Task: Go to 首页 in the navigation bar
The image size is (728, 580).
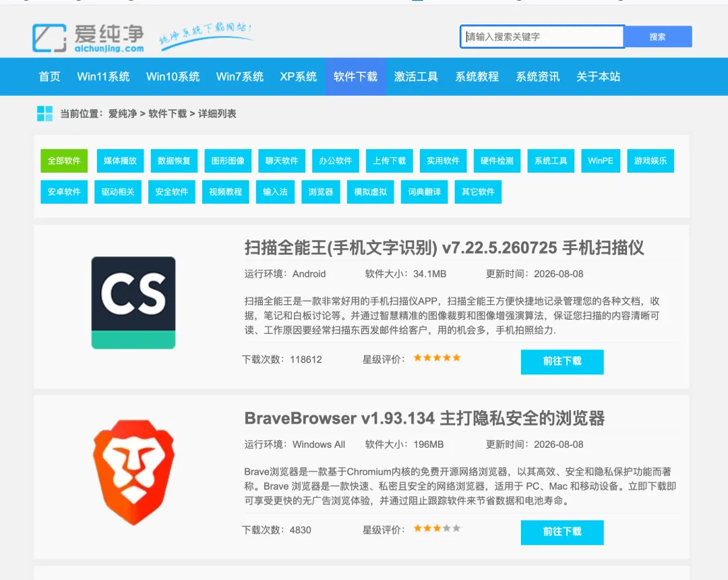Action: [49, 77]
